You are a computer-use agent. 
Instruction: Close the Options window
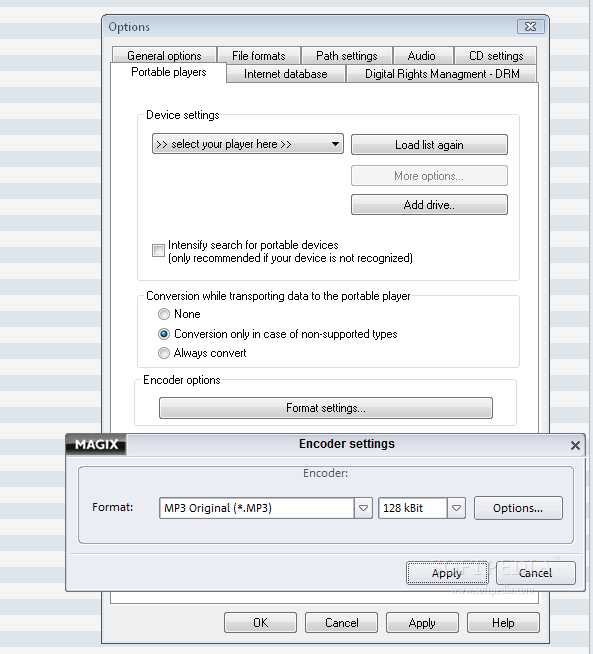point(530,27)
